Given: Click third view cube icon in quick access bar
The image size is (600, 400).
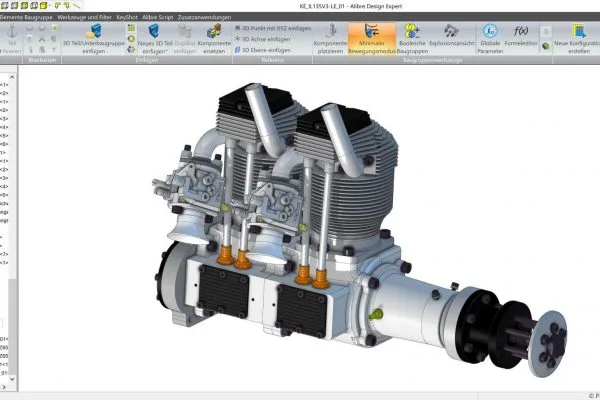Looking at the screenshot, I should coord(24,5).
